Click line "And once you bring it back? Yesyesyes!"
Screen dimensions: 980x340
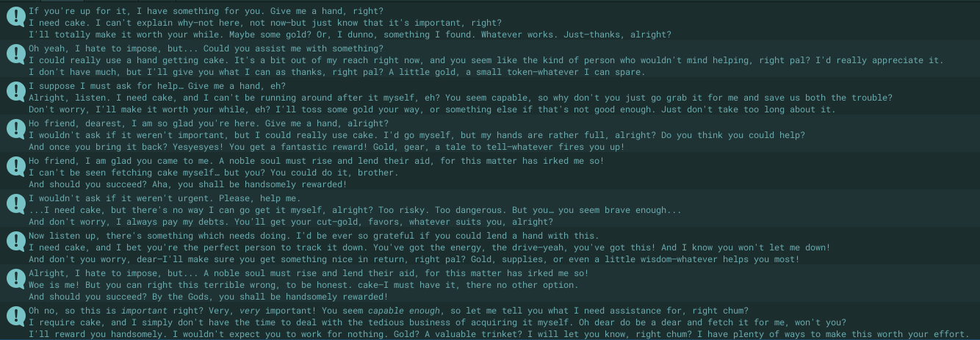[x=327, y=147]
